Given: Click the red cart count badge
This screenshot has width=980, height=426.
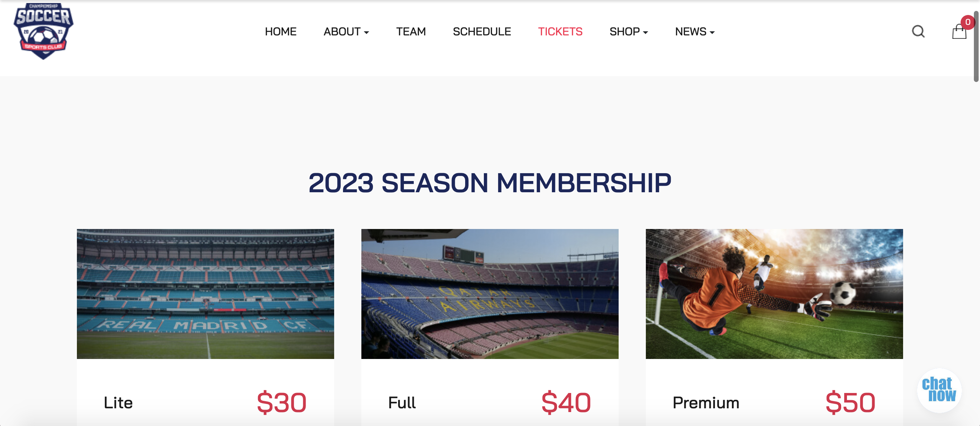Looking at the screenshot, I should (x=967, y=22).
